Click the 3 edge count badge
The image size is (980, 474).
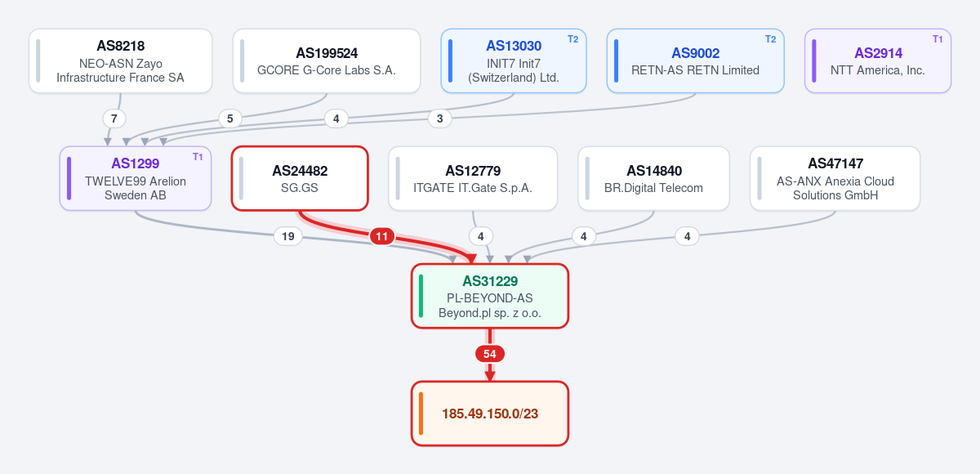[440, 118]
